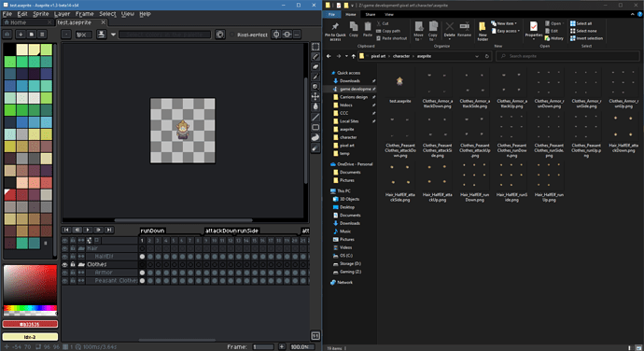Open the address bar history dropdown
Image resolution: width=644 pixels, height=351 pixels.
pyautogui.click(x=477, y=56)
